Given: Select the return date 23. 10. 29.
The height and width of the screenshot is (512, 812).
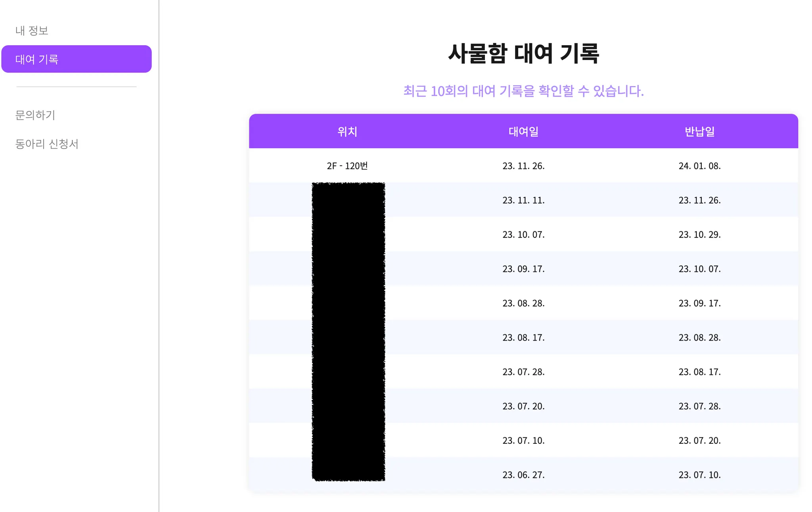Looking at the screenshot, I should 699,234.
